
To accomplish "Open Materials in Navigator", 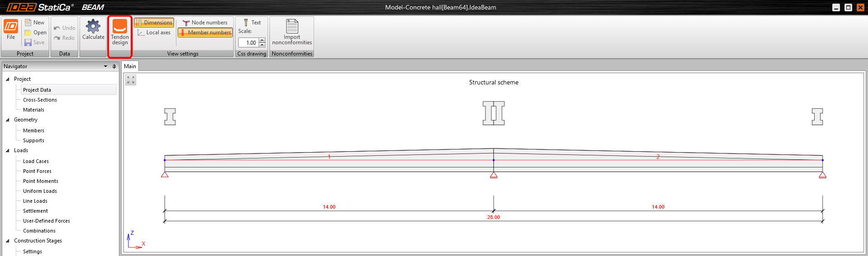I will point(33,110).
